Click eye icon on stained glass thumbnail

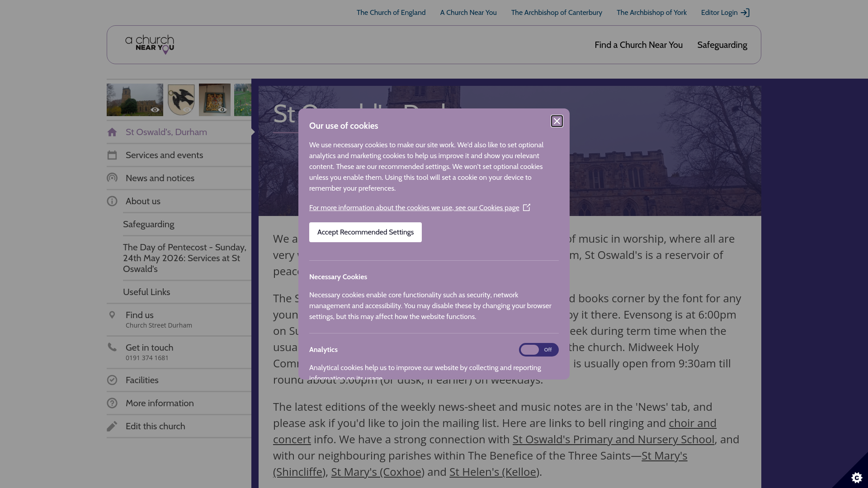point(222,110)
